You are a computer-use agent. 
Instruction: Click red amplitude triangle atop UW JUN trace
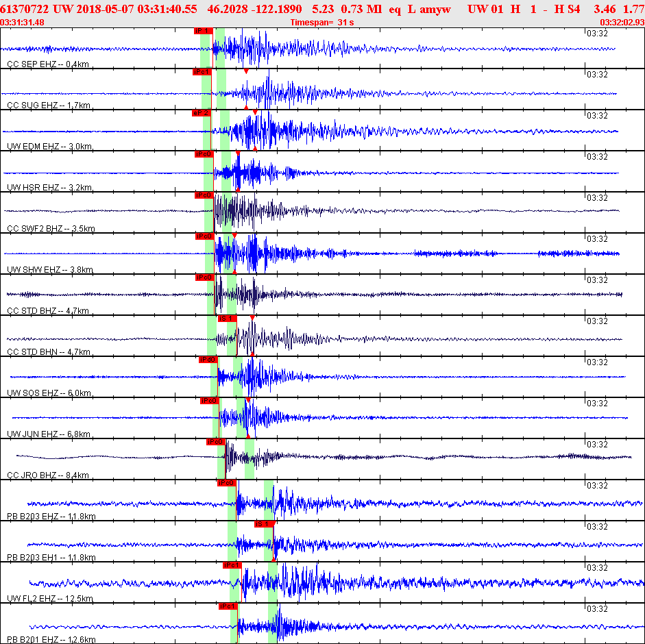(248, 399)
